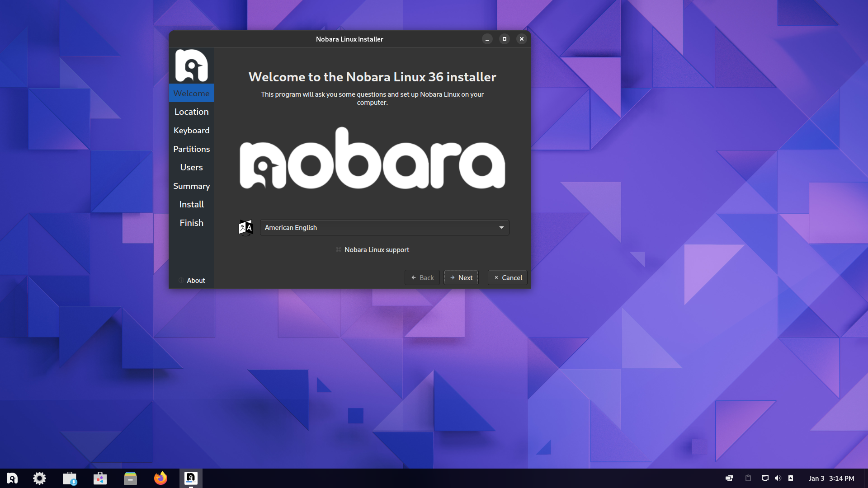The width and height of the screenshot is (868, 488).
Task: Select the Location step in sidebar
Action: click(x=191, y=112)
